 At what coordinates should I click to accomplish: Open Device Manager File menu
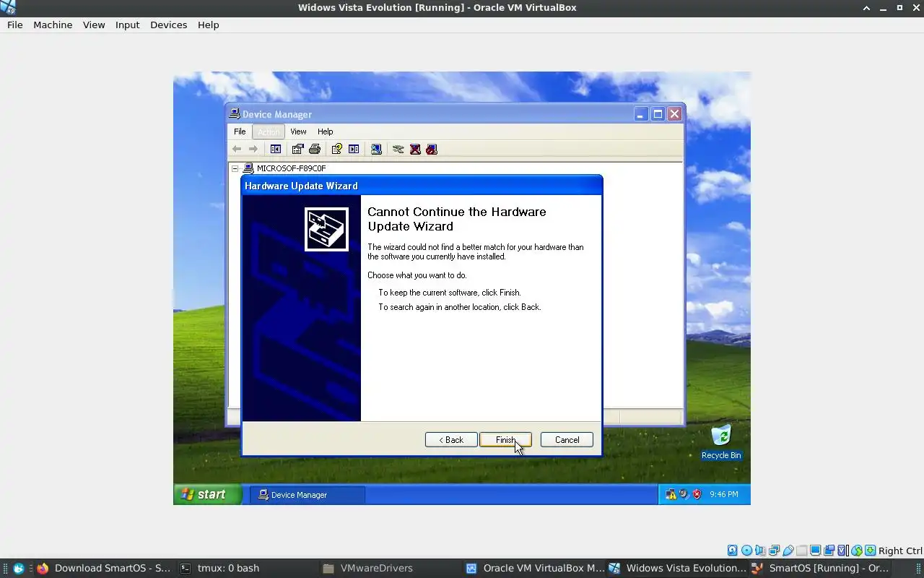click(x=240, y=131)
